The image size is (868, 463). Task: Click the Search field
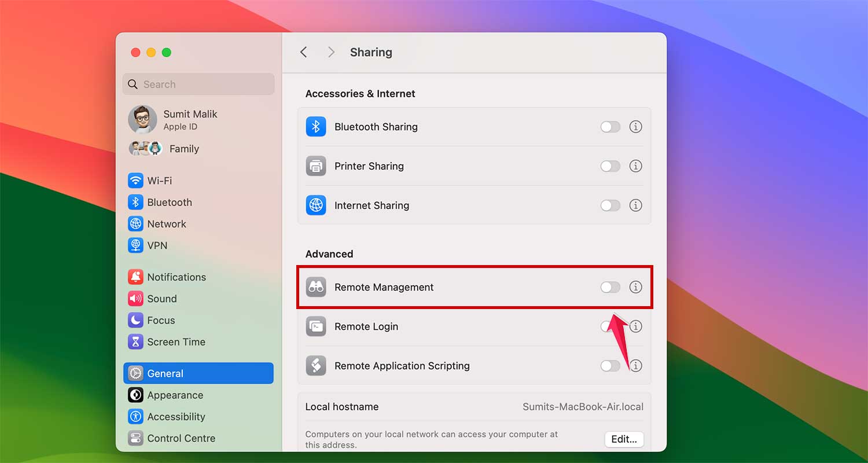198,84
